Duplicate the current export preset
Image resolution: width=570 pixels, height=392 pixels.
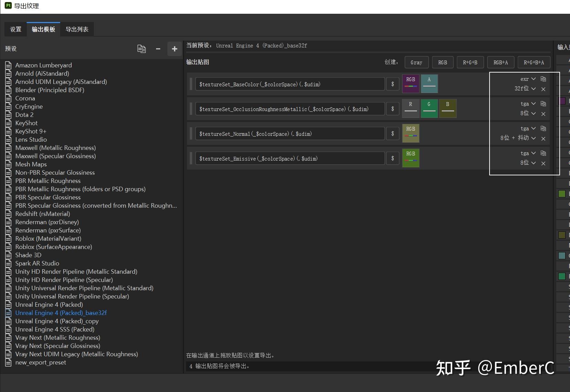coord(142,49)
